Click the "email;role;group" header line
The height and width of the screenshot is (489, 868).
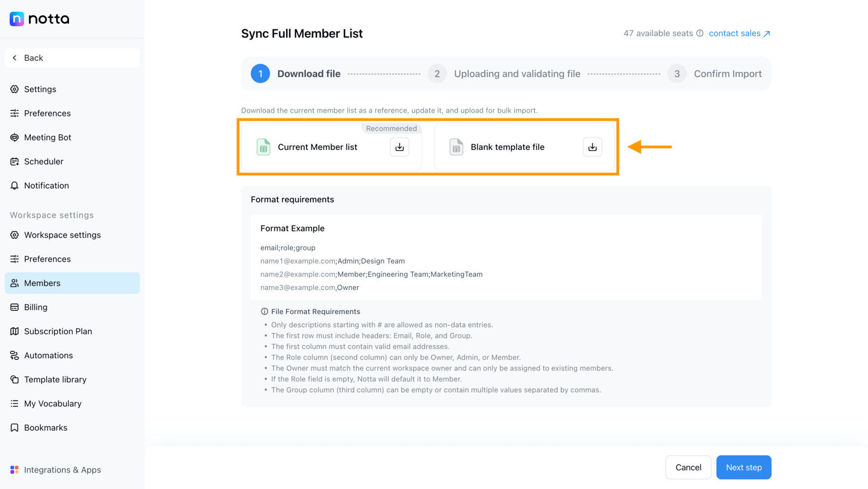tap(288, 248)
